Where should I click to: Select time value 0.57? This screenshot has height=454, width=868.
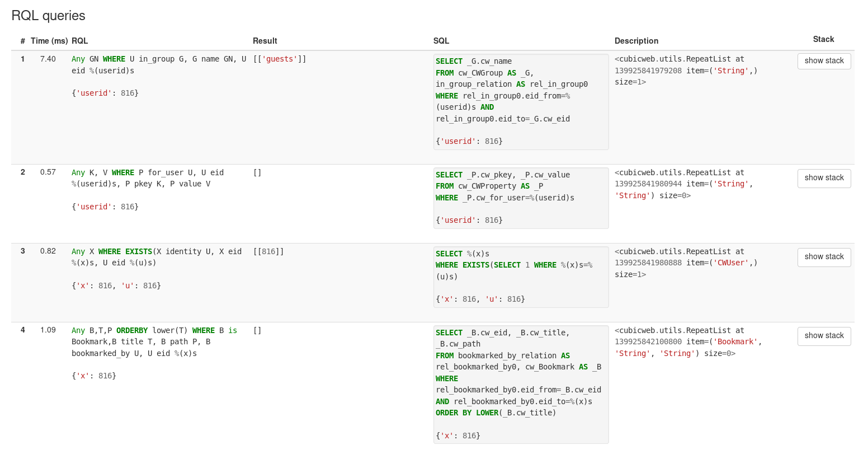tap(48, 172)
